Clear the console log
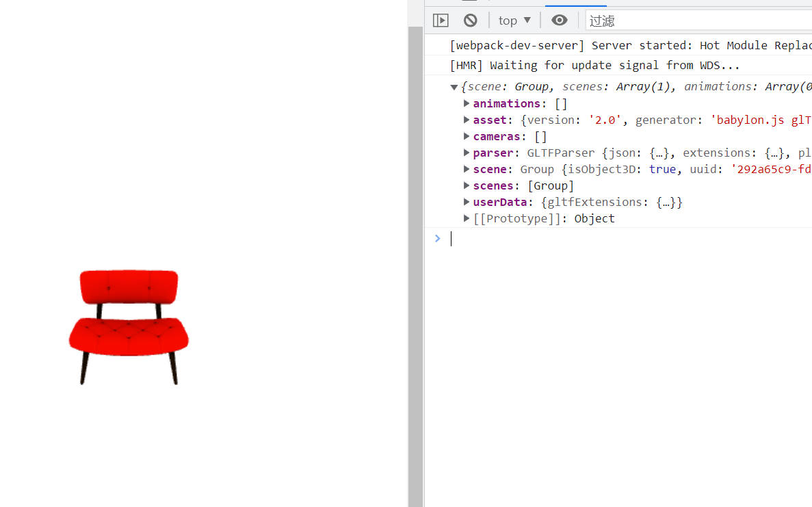Viewport: 812px width, 507px height. coord(470,21)
